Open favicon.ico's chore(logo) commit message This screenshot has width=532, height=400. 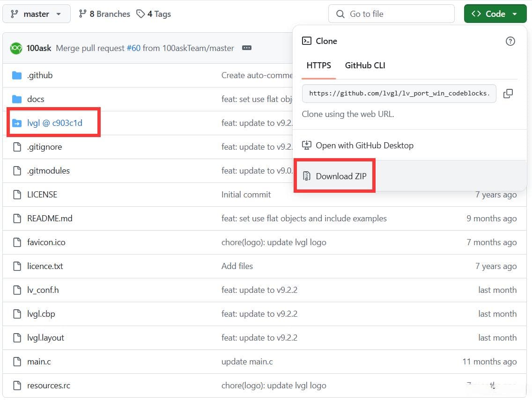click(274, 242)
